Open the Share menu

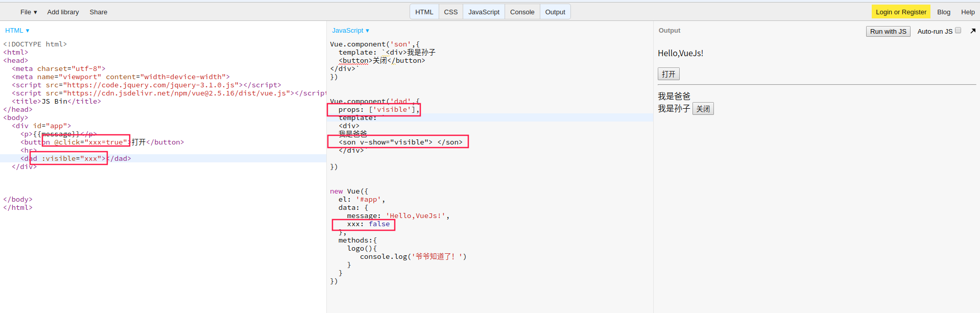coord(99,12)
